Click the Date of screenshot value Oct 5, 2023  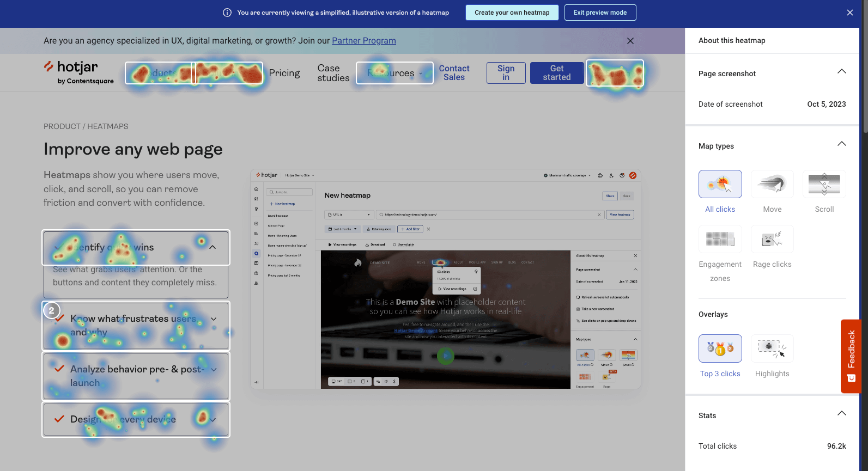[827, 104]
